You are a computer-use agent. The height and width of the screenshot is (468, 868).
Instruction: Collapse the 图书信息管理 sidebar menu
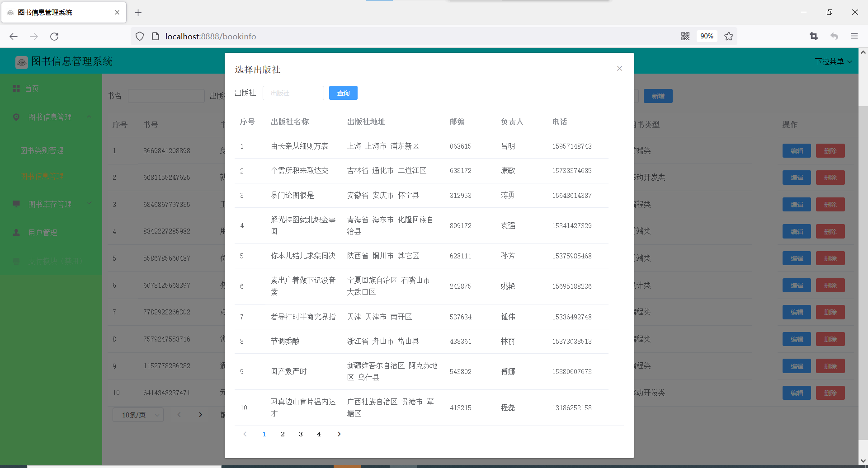click(x=51, y=117)
